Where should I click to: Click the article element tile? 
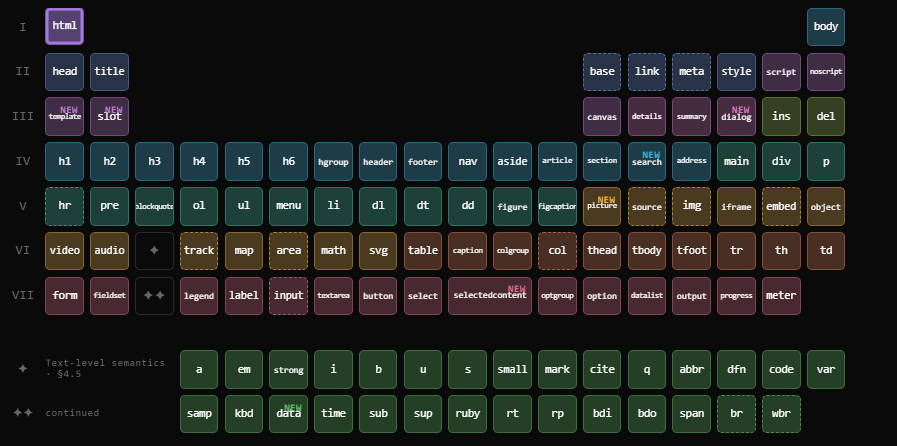click(557, 162)
